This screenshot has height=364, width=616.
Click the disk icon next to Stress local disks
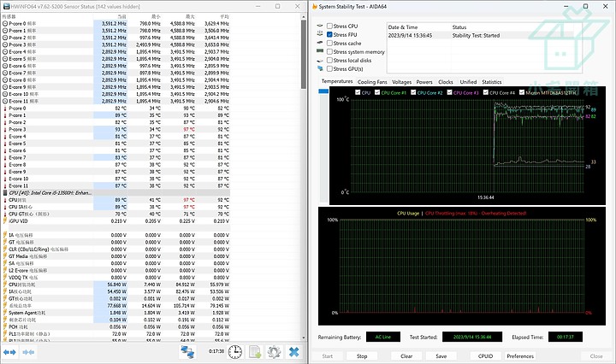(320, 60)
